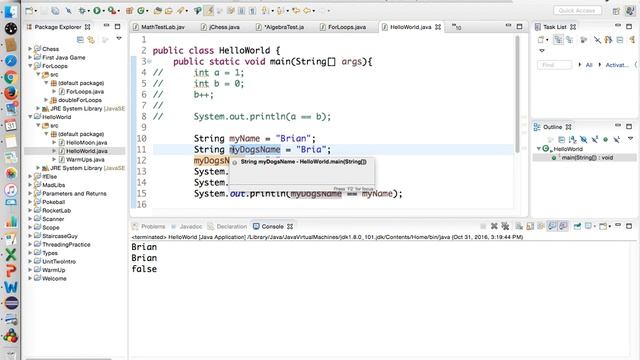Click the Quick Access search field

(x=577, y=11)
